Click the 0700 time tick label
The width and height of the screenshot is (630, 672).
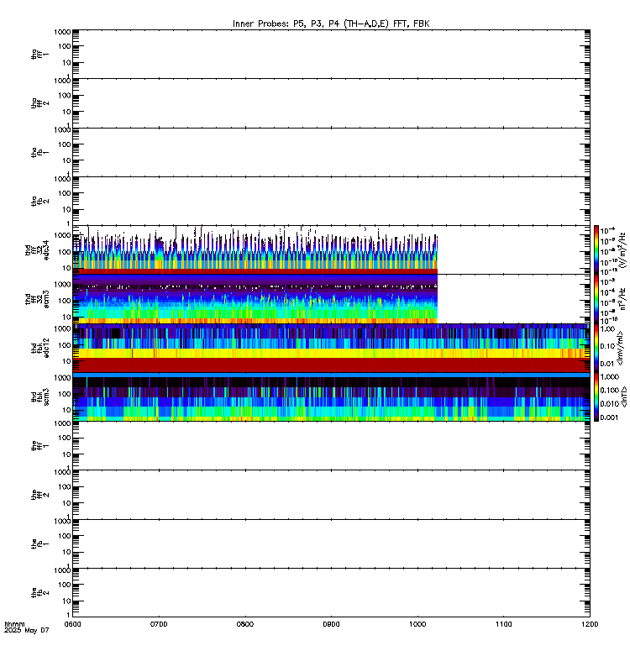click(x=159, y=624)
